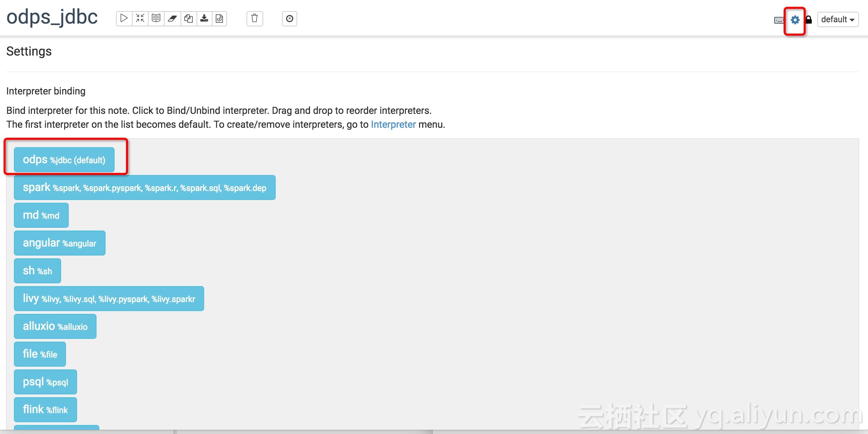Open the default view mode dropdown

[837, 19]
